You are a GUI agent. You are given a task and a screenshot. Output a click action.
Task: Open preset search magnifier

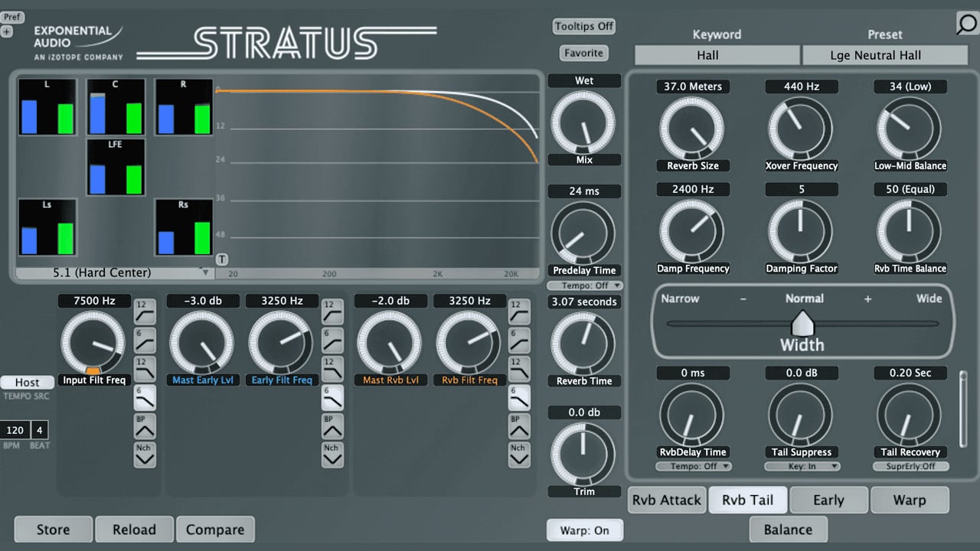point(968,24)
